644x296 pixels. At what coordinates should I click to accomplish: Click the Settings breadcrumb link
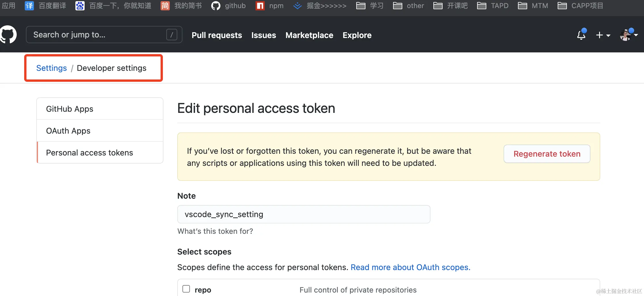(52, 68)
